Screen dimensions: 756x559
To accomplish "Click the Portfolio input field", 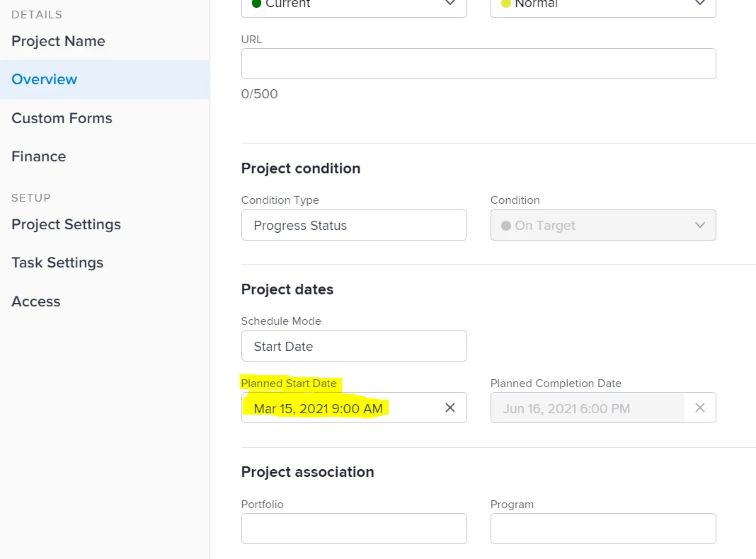I will [353, 529].
